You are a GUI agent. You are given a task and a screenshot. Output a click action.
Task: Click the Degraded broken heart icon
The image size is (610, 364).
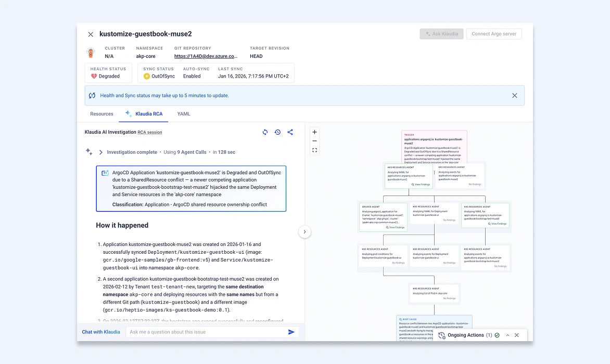[x=94, y=76]
